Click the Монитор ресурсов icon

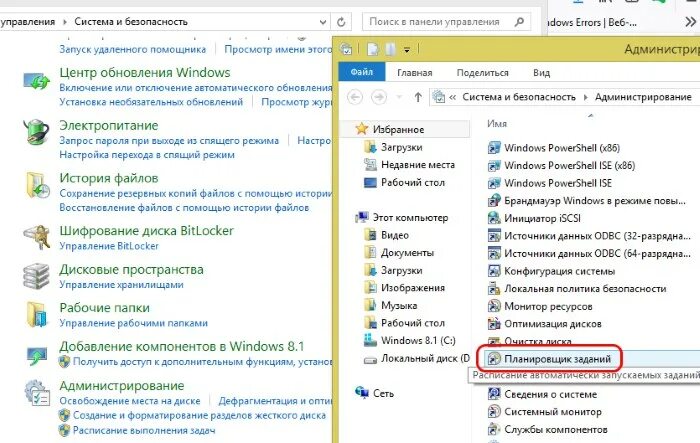tap(494, 306)
